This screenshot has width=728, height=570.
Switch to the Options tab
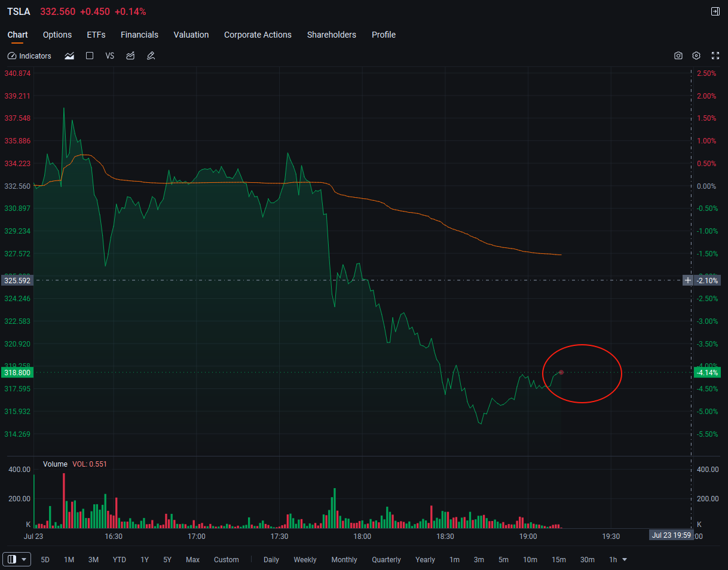click(57, 35)
